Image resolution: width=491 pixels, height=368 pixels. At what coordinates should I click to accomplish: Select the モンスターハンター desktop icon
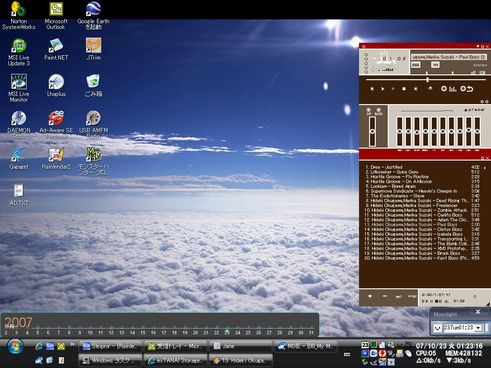coord(93,161)
